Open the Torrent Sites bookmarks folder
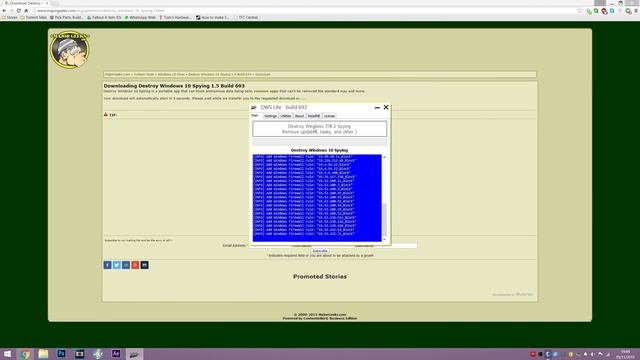This screenshot has width=640, height=360. tap(33, 18)
